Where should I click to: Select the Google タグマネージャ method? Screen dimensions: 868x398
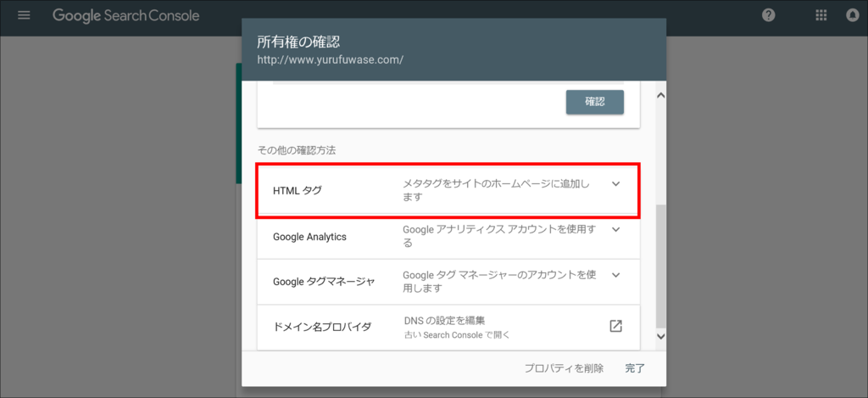tap(448, 282)
